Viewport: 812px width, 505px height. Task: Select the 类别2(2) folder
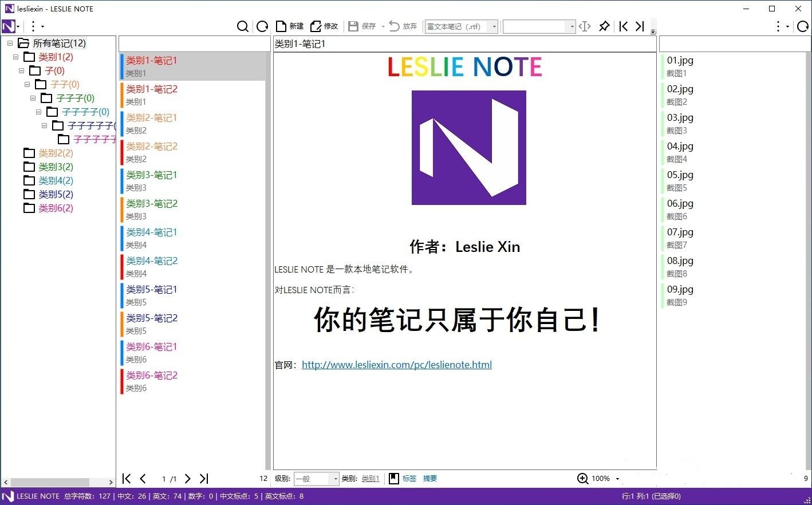click(x=49, y=153)
